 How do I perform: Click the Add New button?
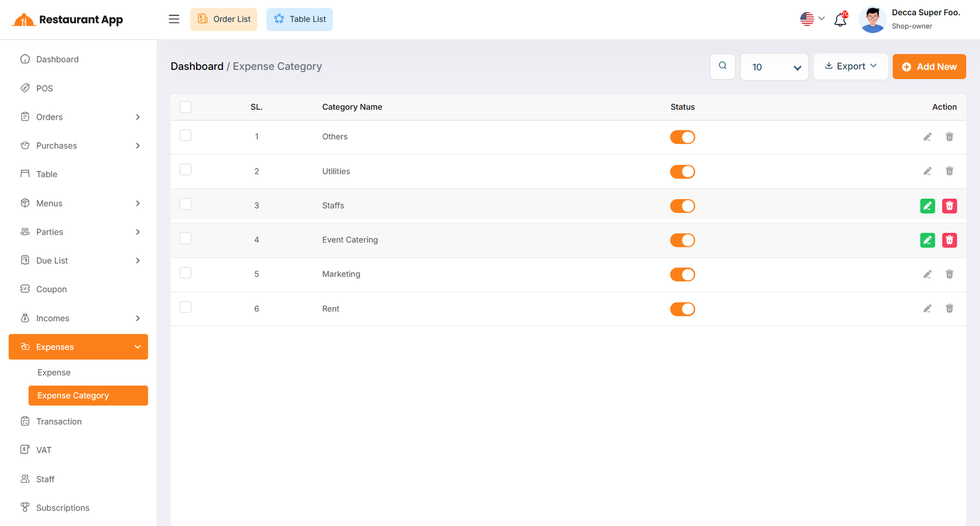point(929,67)
